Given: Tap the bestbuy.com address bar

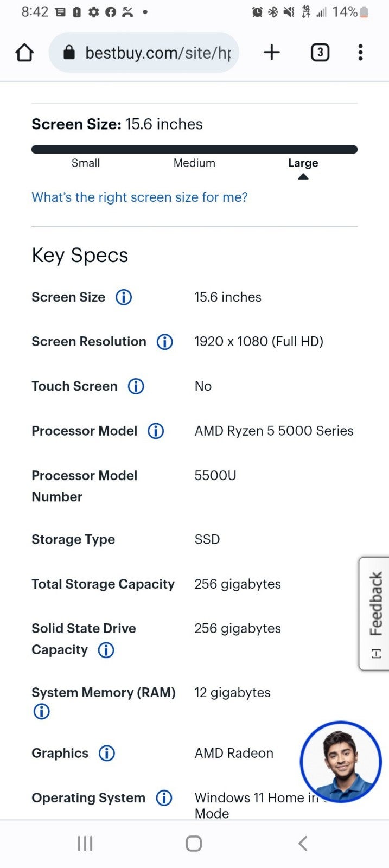Looking at the screenshot, I should (144, 53).
